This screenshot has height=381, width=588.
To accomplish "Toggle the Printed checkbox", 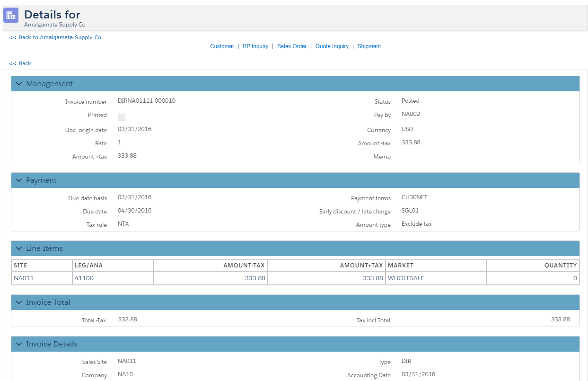I will click(x=122, y=117).
